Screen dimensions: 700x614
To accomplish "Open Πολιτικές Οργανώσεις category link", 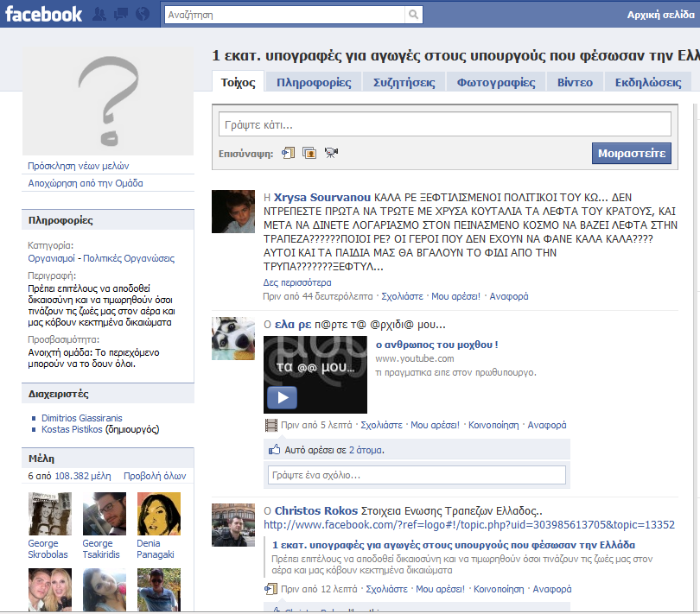I will (x=129, y=258).
